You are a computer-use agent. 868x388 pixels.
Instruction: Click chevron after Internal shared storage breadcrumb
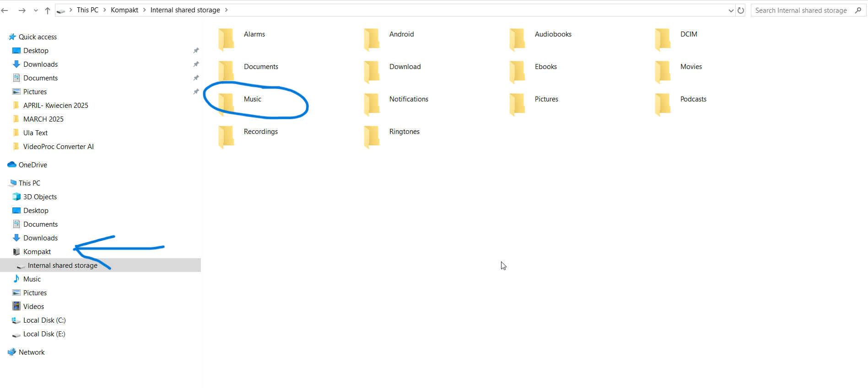coord(226,10)
